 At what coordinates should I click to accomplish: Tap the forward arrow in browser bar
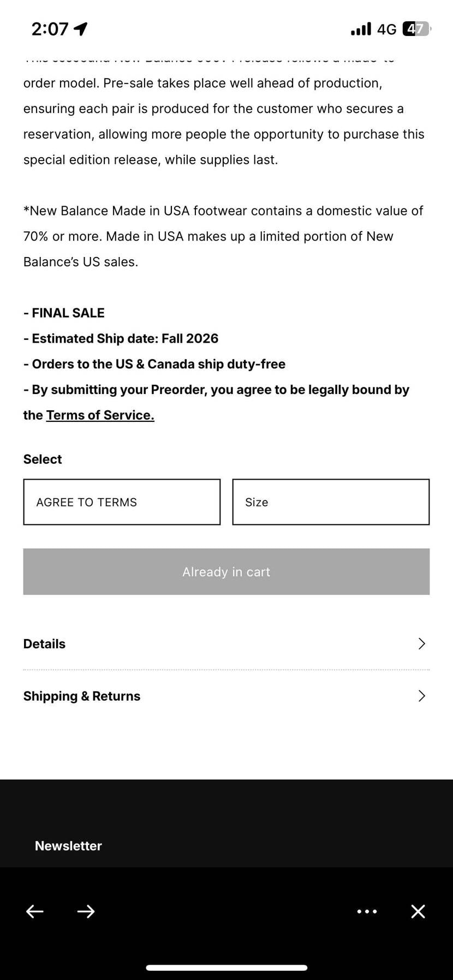coord(86,911)
